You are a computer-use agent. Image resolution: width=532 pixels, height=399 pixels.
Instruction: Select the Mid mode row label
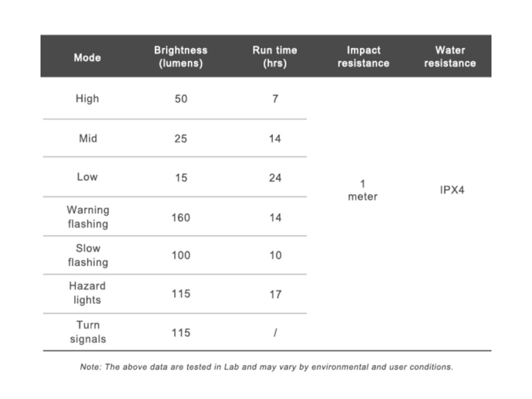(87, 138)
